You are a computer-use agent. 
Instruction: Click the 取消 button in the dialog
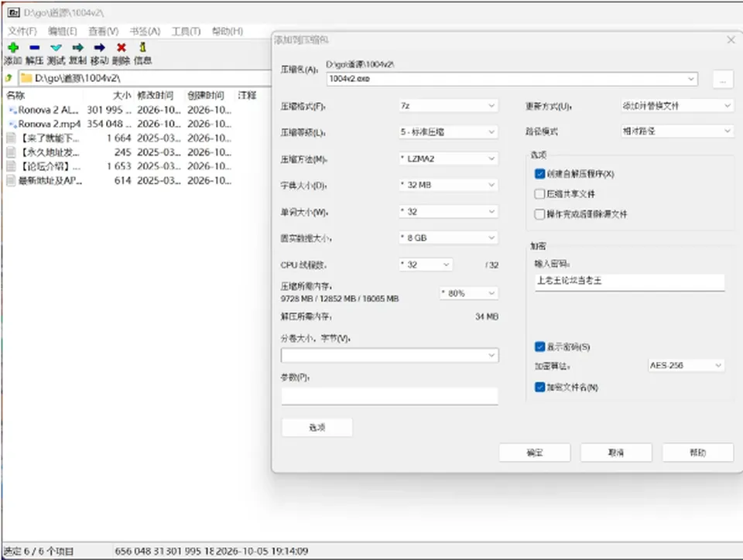coord(616,453)
